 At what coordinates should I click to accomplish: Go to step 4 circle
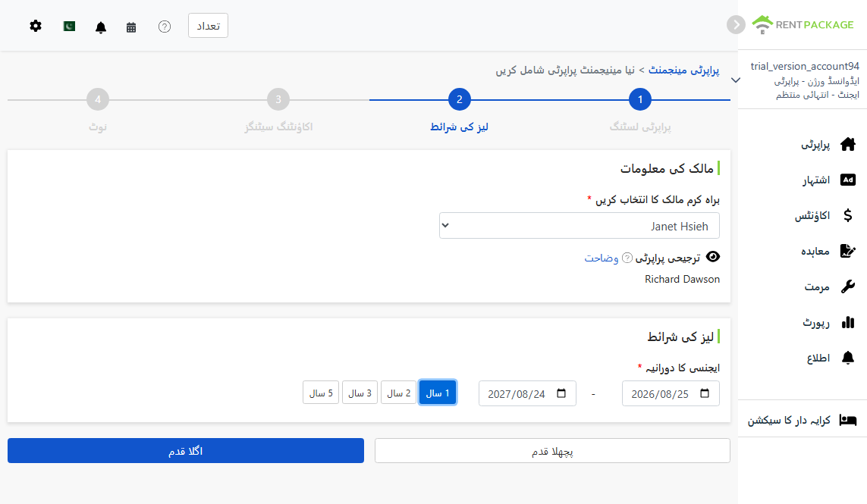[x=98, y=99]
